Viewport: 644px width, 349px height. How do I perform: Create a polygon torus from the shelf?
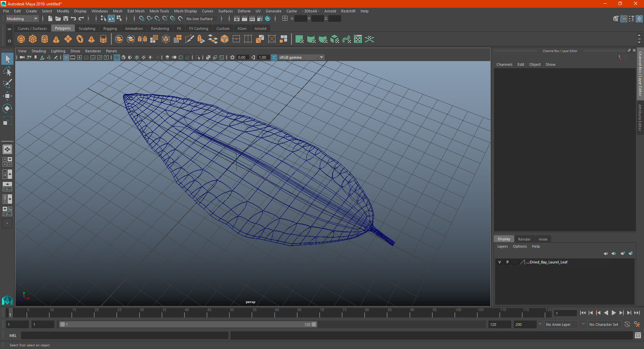tap(80, 39)
